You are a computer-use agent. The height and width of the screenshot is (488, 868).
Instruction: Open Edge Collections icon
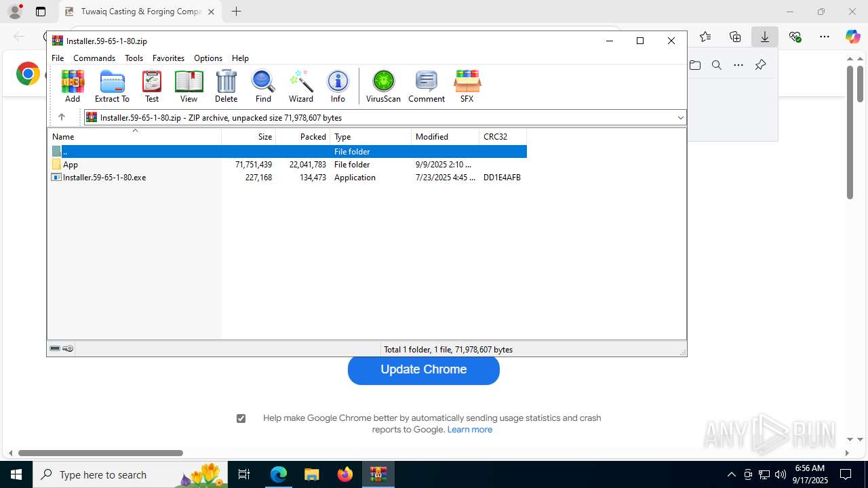[735, 37]
